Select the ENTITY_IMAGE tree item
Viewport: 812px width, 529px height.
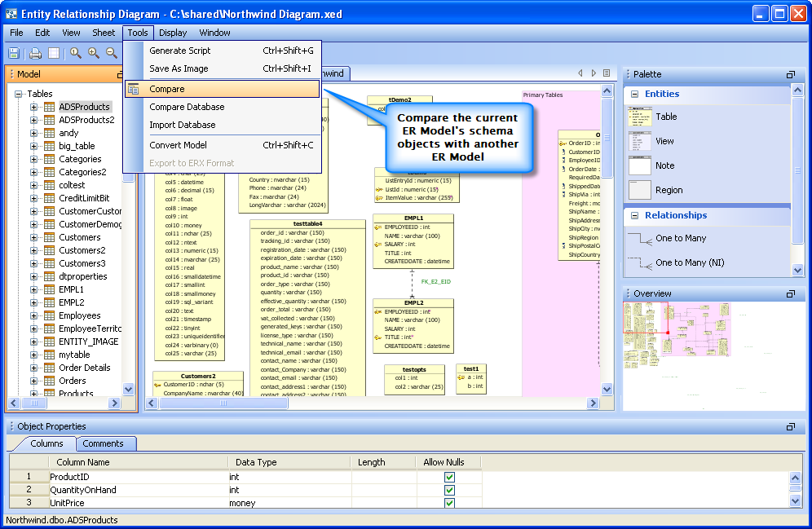[x=89, y=342]
